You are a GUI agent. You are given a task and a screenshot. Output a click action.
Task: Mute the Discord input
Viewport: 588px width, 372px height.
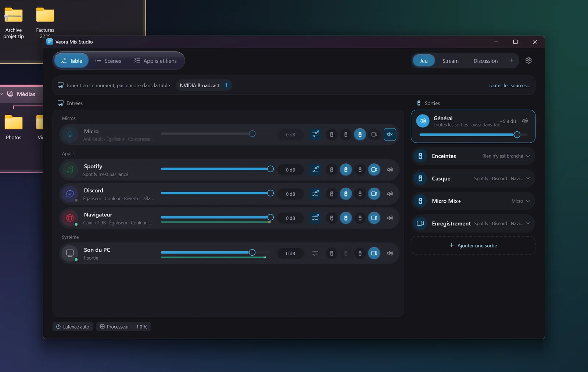390,194
